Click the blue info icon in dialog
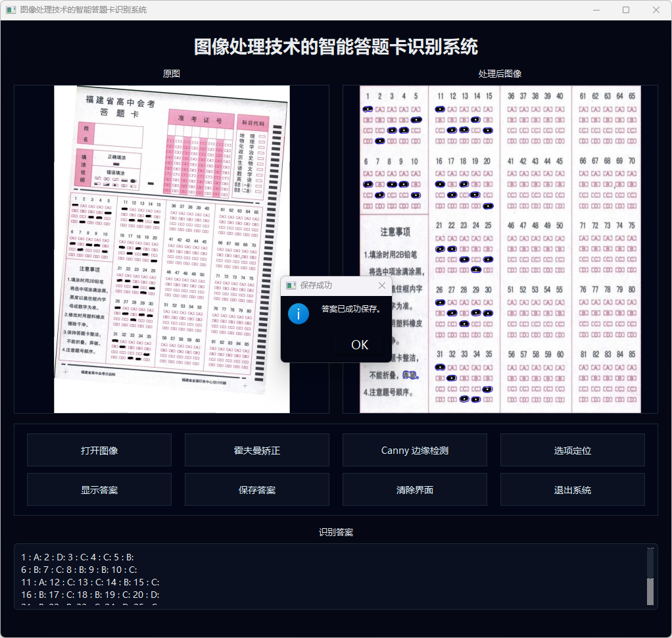The image size is (672, 638). point(298,314)
